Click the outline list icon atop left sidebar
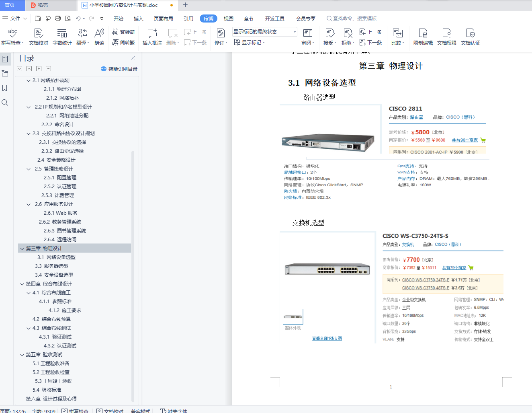This screenshot has width=532, height=413. (5, 59)
